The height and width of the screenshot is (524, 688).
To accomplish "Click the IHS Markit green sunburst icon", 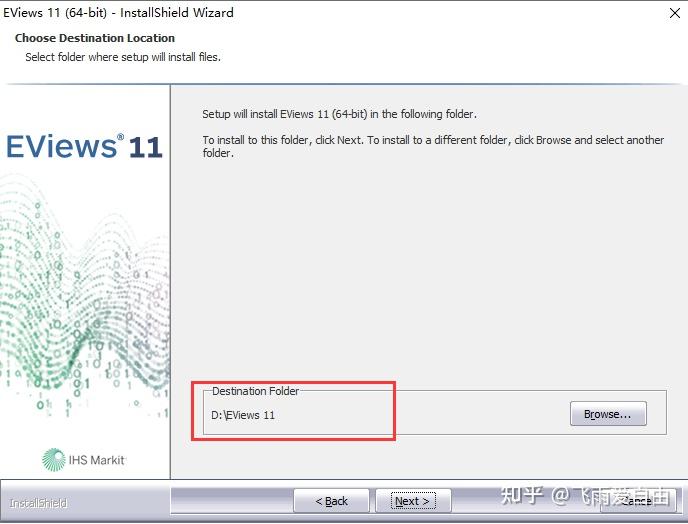I will point(54,459).
